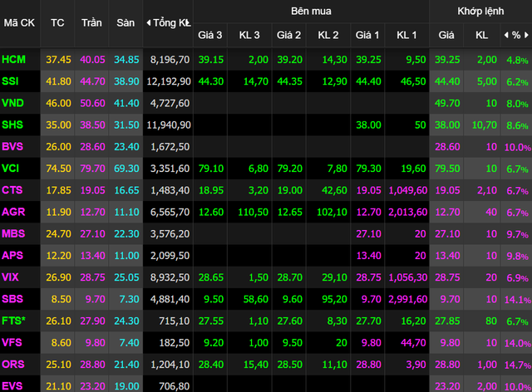Open the HCM stock symbol
The height and width of the screenshot is (392, 532).
(x=14, y=60)
